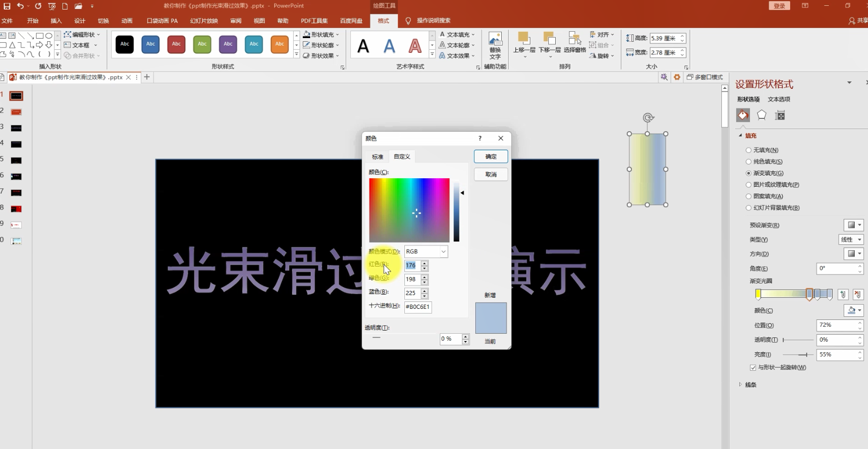Click the luminance slider bar in color dialog
Viewport: 868px width, 449px height.
[456, 210]
